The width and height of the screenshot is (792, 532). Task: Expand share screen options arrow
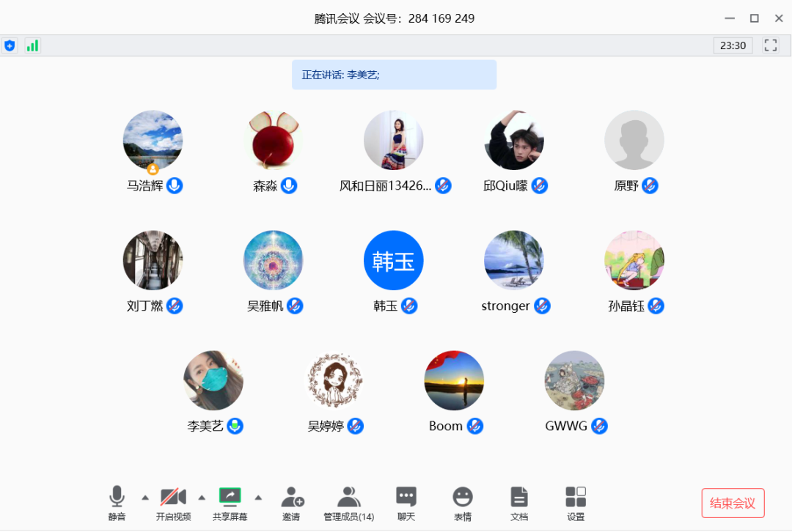(x=258, y=498)
